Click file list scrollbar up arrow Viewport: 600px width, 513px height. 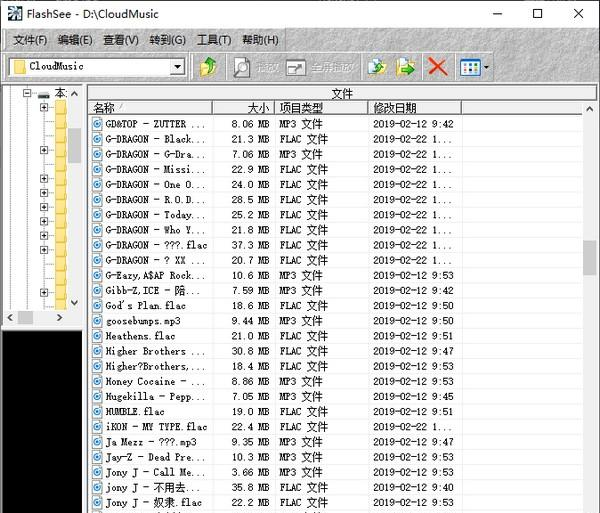coord(590,109)
